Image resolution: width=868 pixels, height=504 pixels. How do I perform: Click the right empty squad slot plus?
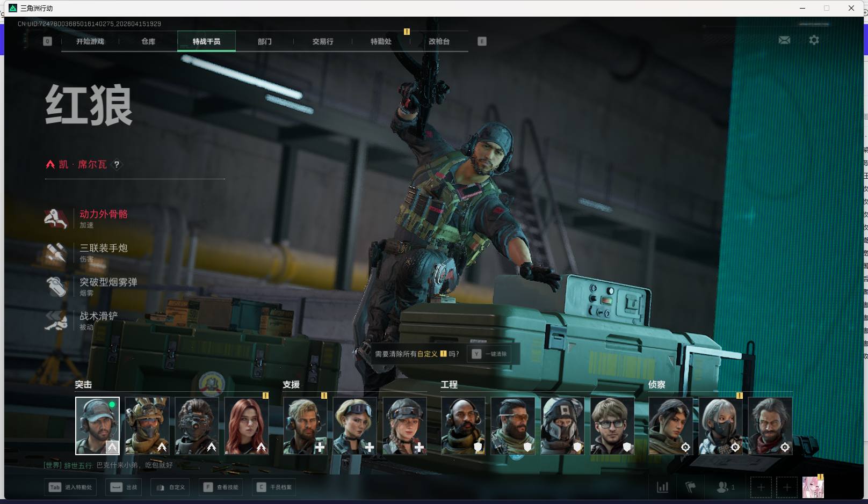click(786, 487)
